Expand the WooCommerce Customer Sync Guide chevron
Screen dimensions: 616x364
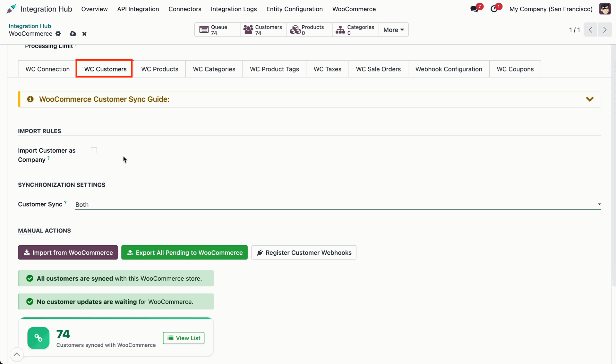coord(590,99)
